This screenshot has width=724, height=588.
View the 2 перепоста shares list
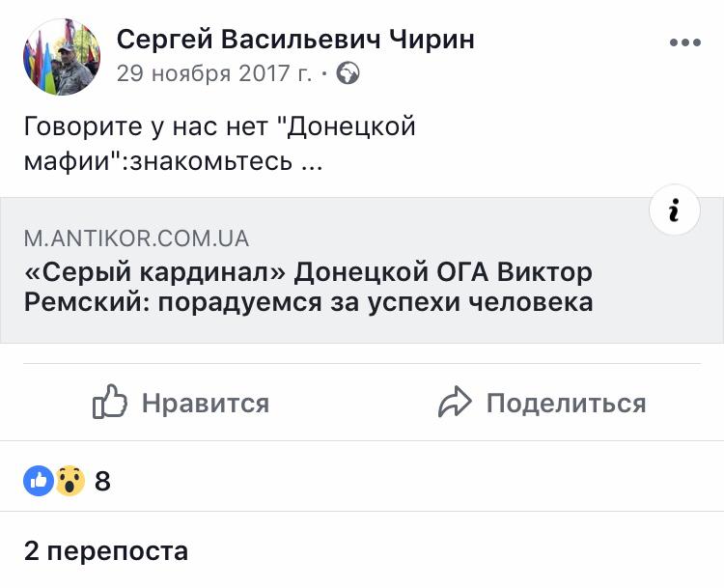click(106, 551)
